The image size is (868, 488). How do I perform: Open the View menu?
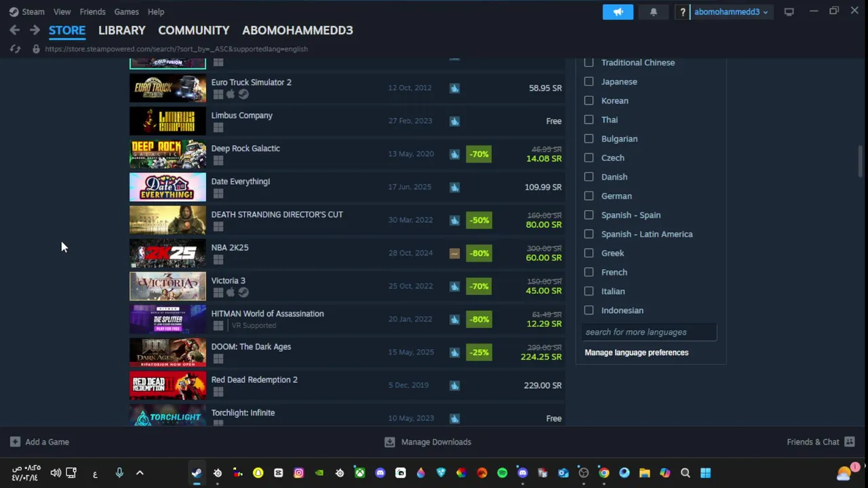point(62,12)
